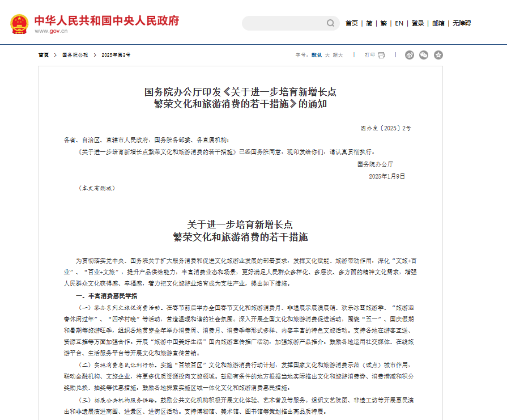Click the national emblem site logo

(20, 24)
